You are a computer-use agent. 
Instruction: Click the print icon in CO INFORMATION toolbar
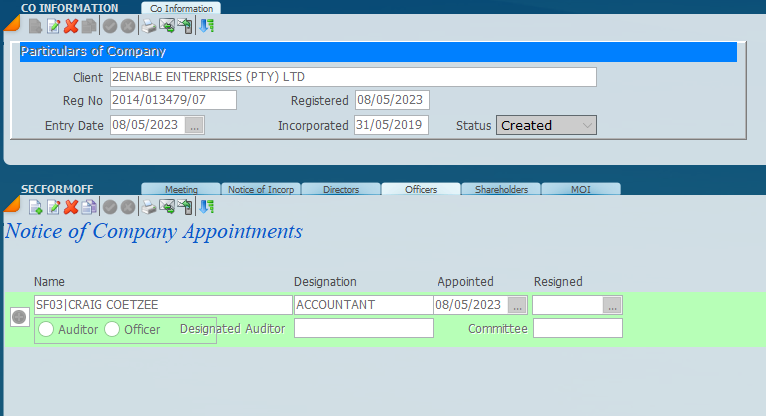149,26
